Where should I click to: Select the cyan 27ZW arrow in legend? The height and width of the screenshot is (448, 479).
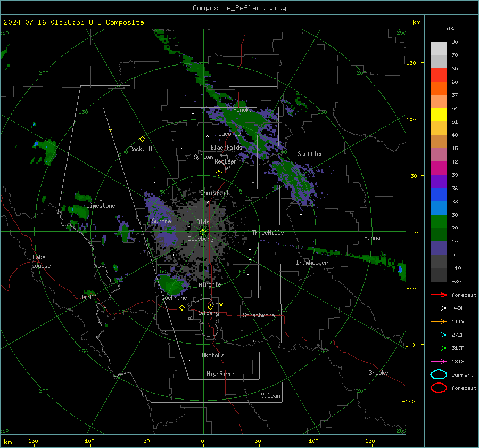tap(439, 335)
